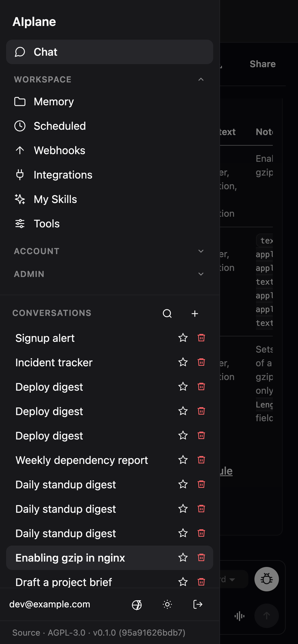Search conversations with magnifier icon

tap(167, 314)
